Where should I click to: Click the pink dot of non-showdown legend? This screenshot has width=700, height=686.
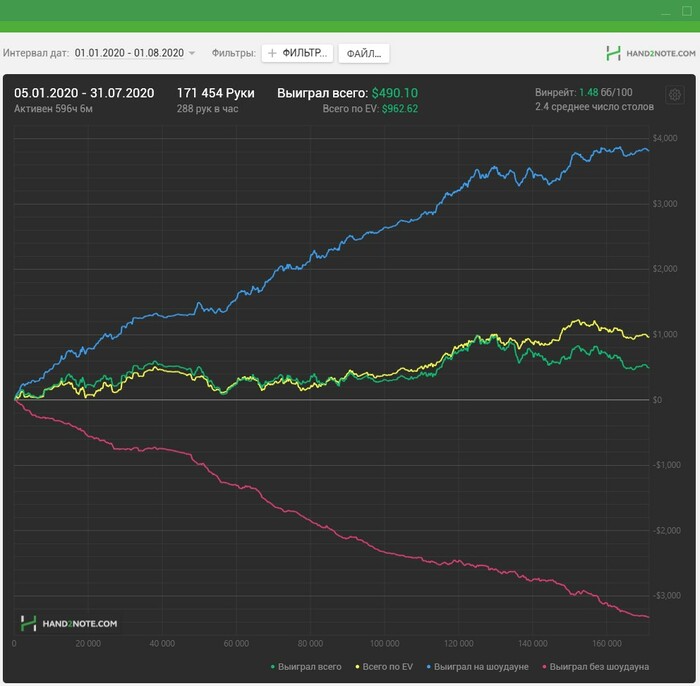[544, 667]
